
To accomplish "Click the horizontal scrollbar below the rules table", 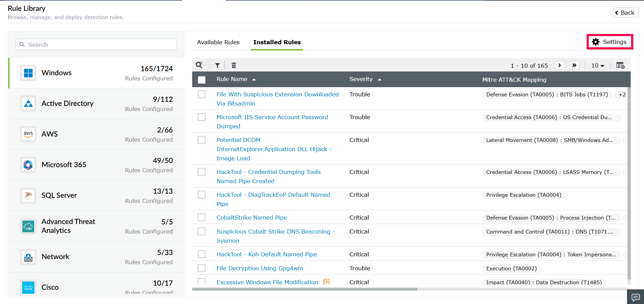I will pos(305,289).
